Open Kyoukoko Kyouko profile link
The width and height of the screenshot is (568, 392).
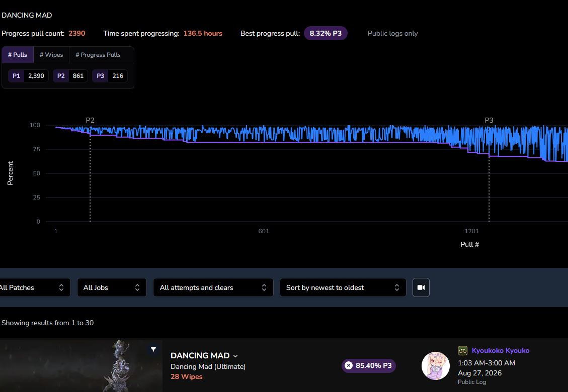(500, 350)
